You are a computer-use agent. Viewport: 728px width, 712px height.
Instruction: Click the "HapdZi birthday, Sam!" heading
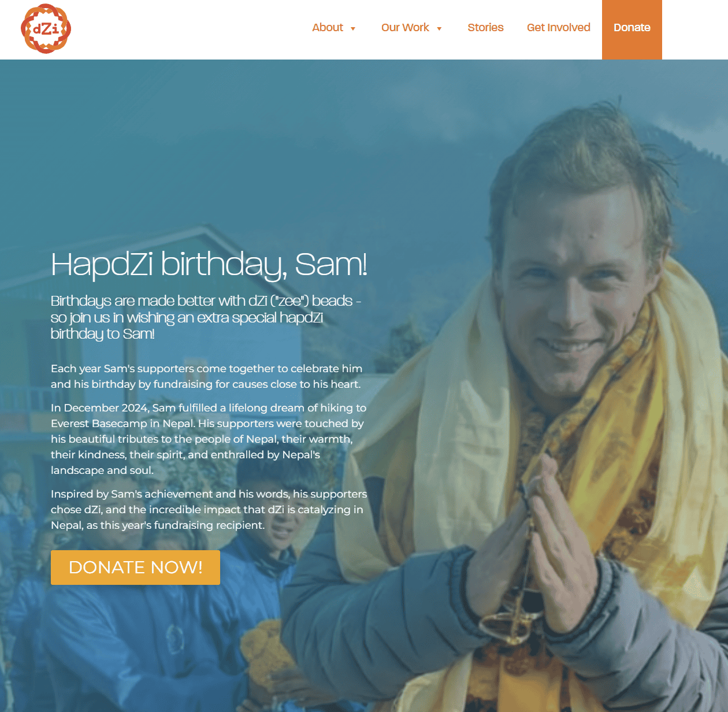209,265
